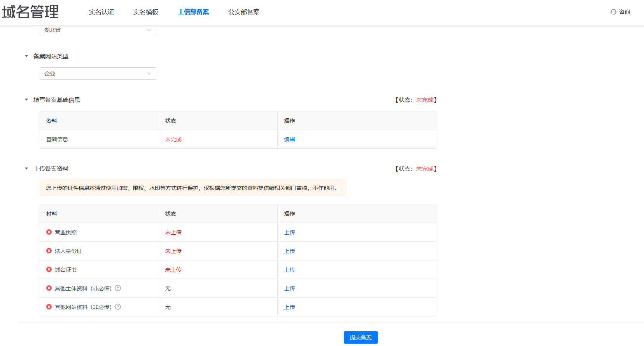Click 编辑 for 基础信息
Screen dimensions: 644x346
(290, 139)
